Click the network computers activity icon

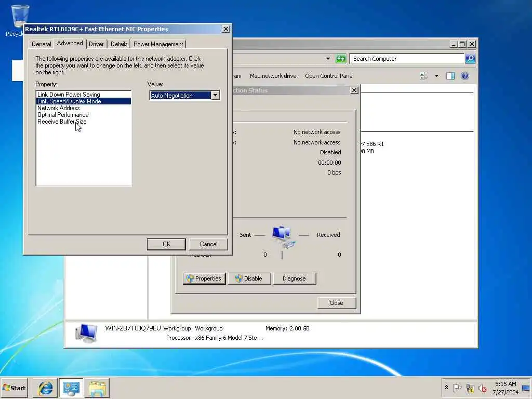(283, 236)
